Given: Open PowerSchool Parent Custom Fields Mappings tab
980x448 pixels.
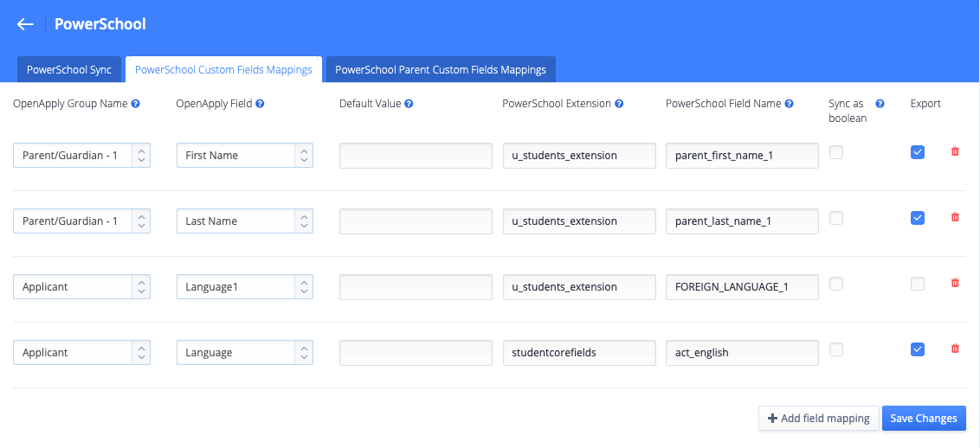Looking at the screenshot, I should tap(441, 70).
